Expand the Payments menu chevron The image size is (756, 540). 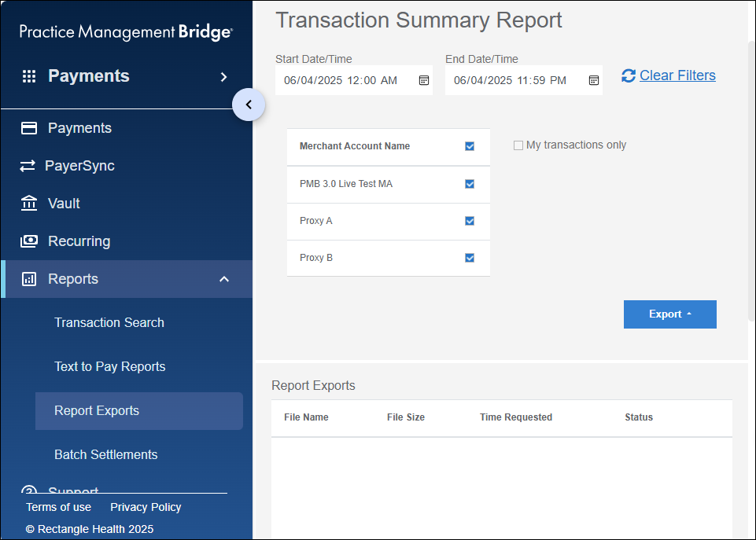coord(223,77)
